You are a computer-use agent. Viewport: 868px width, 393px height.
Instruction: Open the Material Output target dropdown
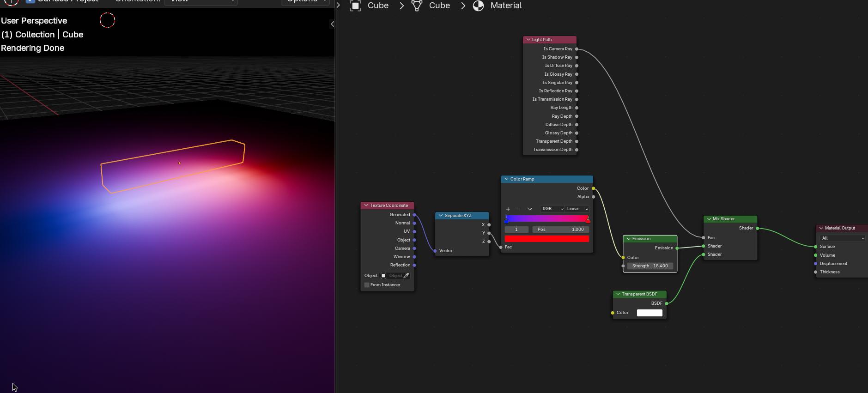[843, 238]
